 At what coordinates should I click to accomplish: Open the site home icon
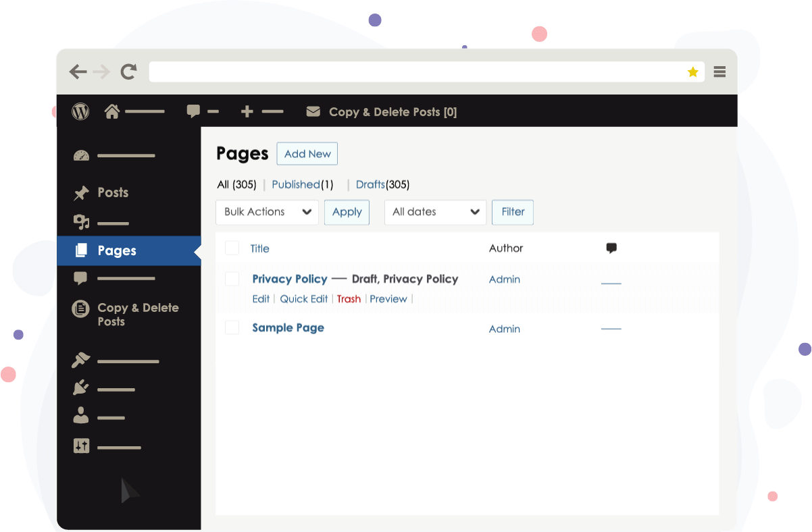click(112, 111)
